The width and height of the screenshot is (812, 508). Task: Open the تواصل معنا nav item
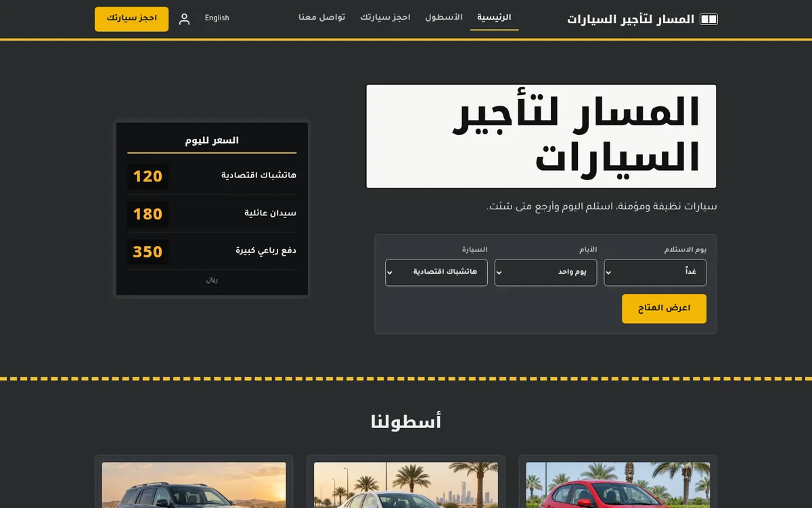click(322, 18)
